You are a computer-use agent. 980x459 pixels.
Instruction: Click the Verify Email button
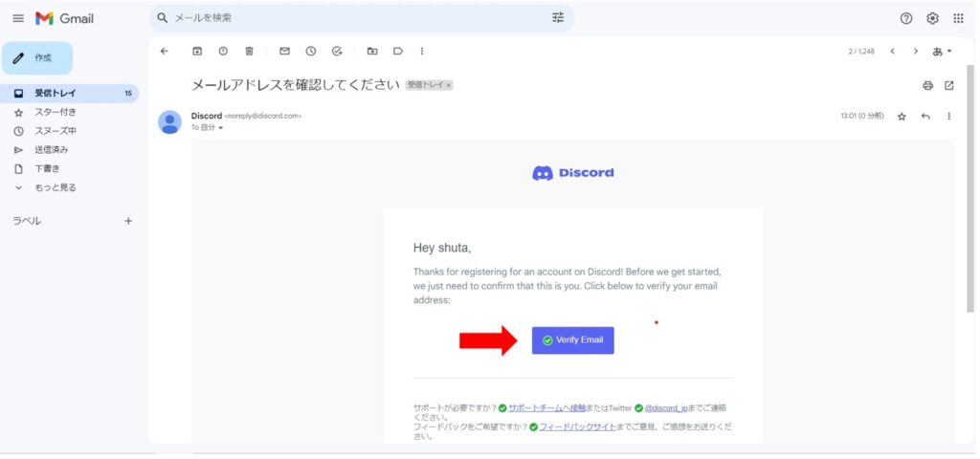click(572, 340)
